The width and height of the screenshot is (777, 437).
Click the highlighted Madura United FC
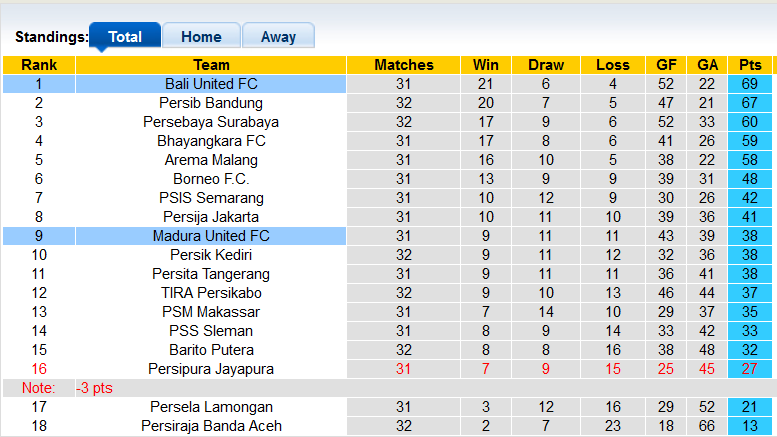pyautogui.click(x=211, y=236)
